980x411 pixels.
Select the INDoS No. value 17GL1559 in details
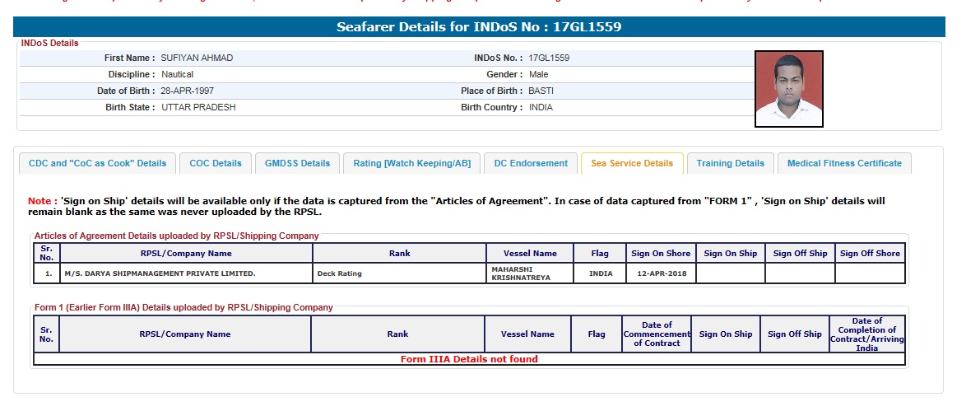pyautogui.click(x=549, y=58)
